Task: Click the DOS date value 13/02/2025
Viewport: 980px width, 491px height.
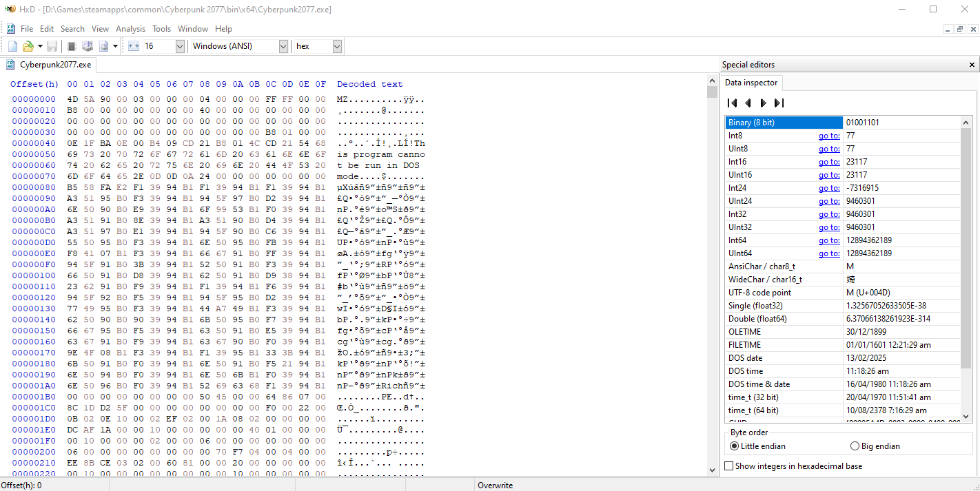Action: tap(866, 358)
